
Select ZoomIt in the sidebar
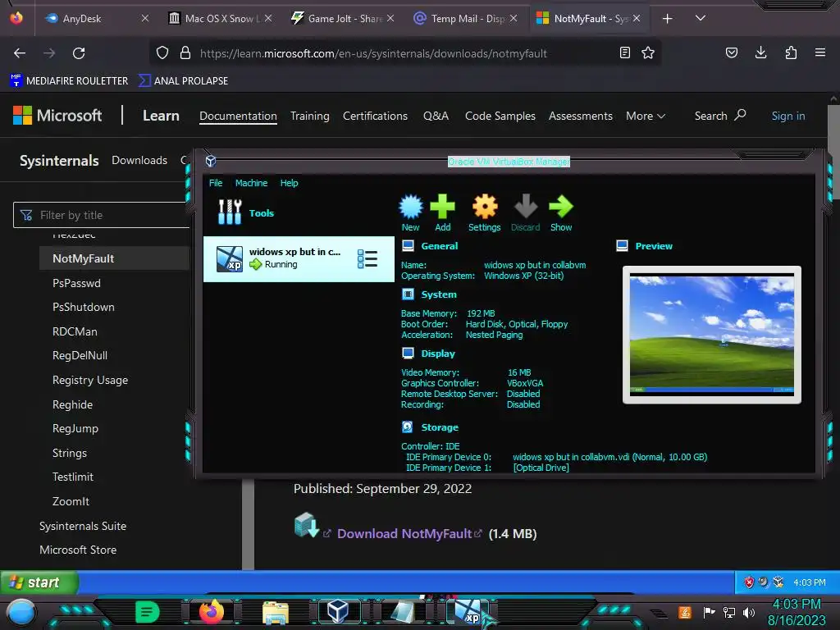[x=71, y=501]
